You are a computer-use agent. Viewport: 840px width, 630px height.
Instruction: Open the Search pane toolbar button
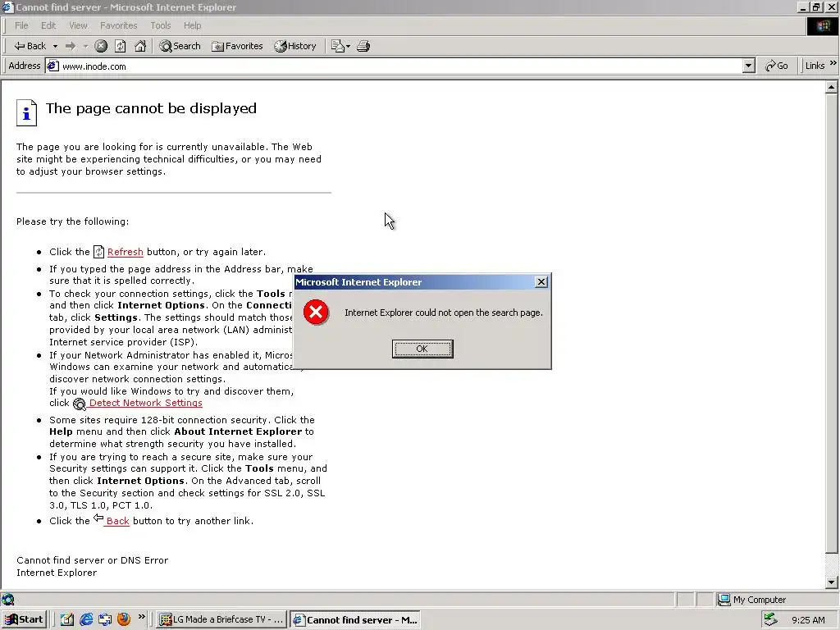tap(180, 46)
